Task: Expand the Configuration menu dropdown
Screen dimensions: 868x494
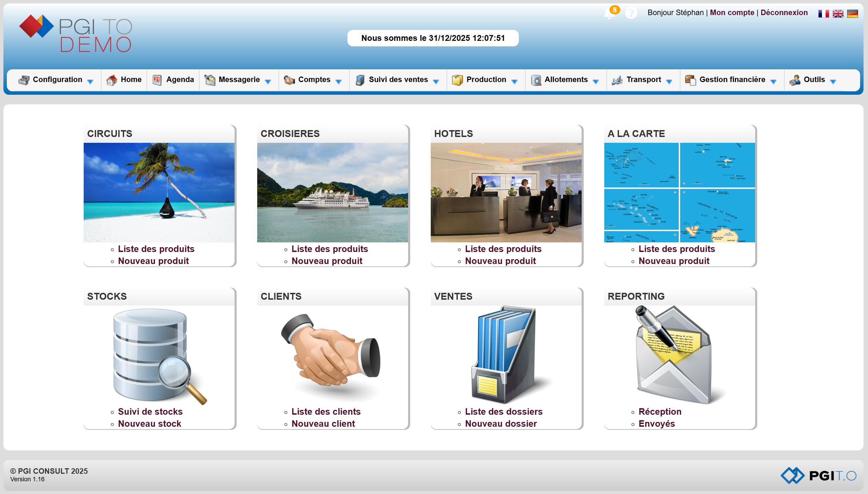Action: [x=90, y=81]
